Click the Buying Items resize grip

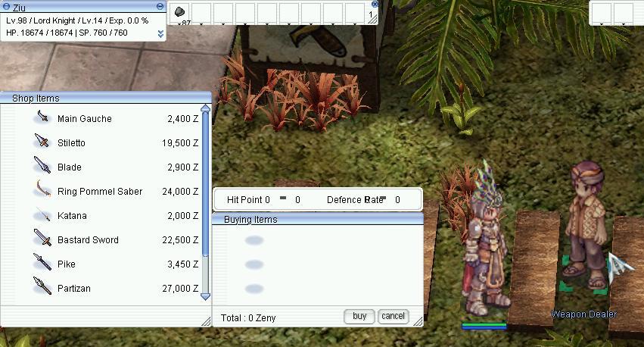[x=418, y=321]
